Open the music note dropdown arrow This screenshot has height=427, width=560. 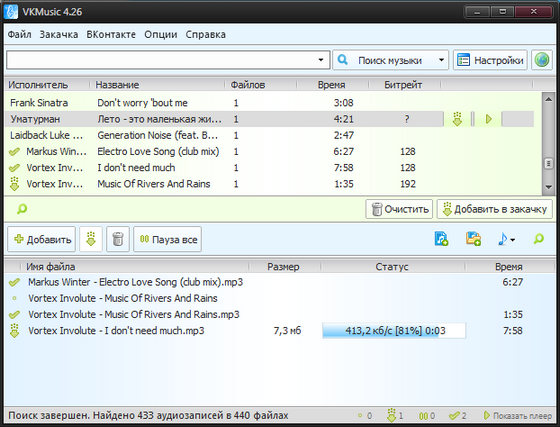[513, 240]
